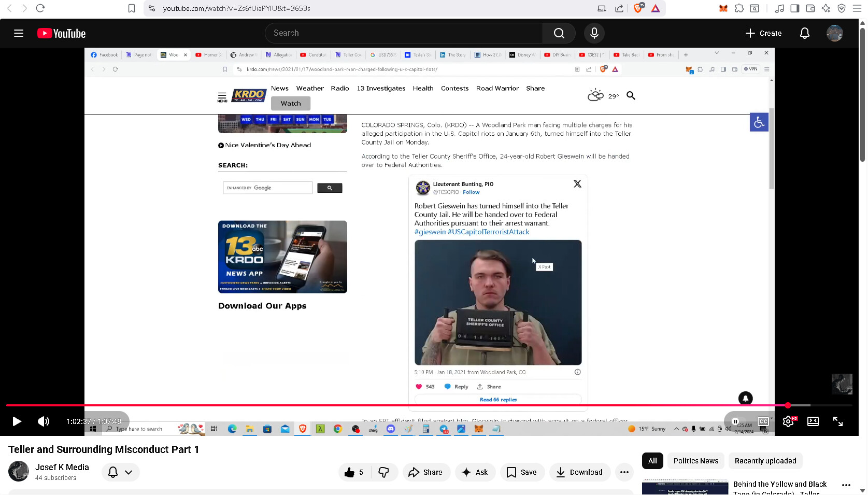This screenshot has height=495, width=868.
Task: Click the search magnifier button
Action: click(x=559, y=33)
